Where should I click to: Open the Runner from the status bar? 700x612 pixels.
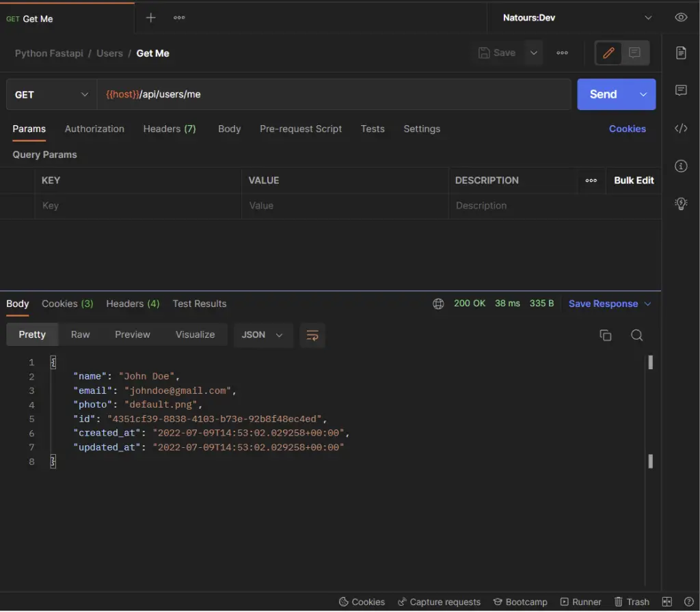(x=580, y=602)
